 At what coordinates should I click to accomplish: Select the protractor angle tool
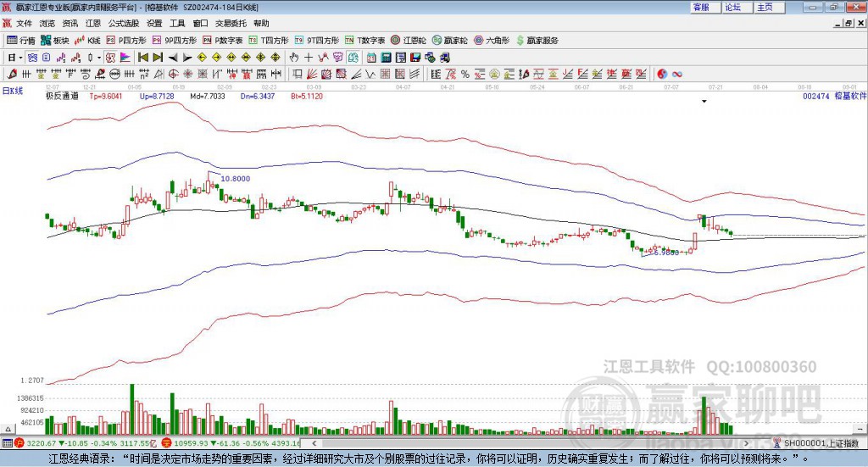[159, 74]
